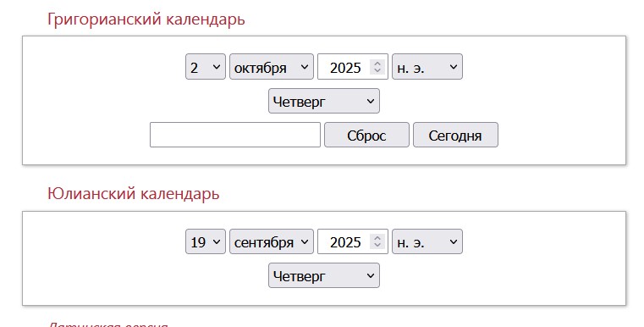Open the Julian era dropdown н. э.
This screenshot has width=644, height=327.
click(427, 241)
